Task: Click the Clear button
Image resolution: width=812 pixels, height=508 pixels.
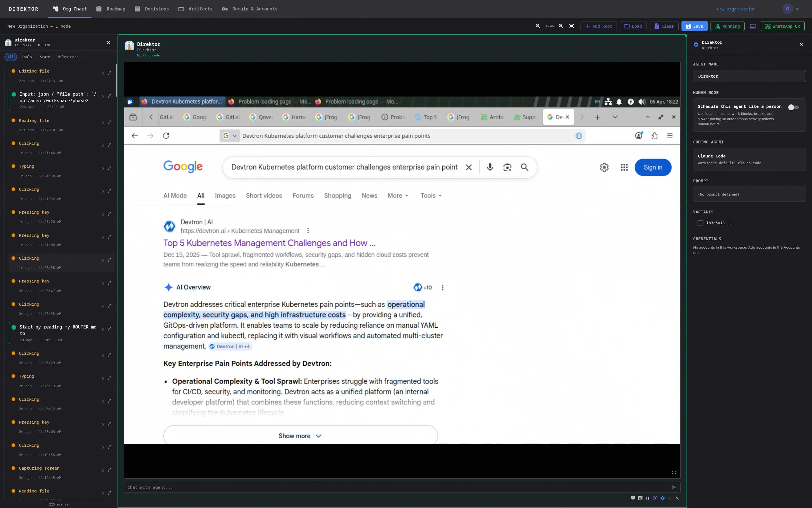Action: [664, 26]
